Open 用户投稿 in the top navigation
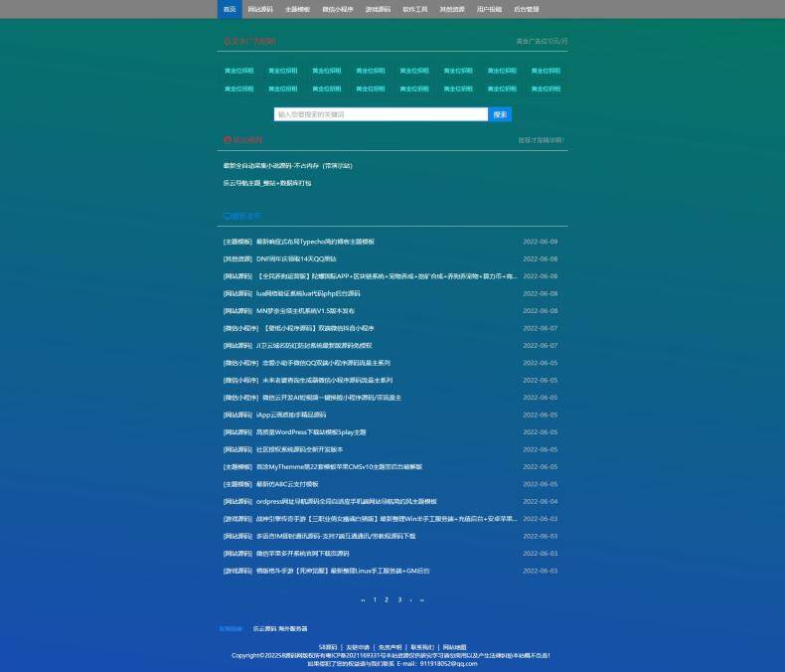Image resolution: width=785 pixels, height=672 pixels. click(x=489, y=9)
